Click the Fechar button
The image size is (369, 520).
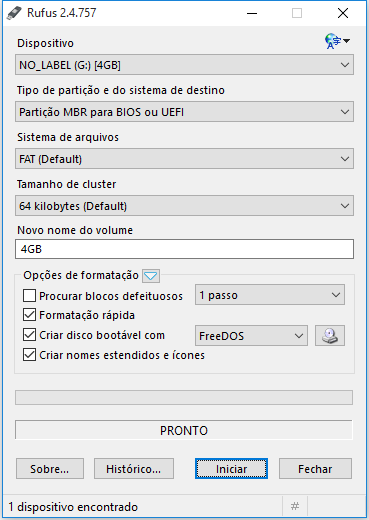[x=315, y=469]
